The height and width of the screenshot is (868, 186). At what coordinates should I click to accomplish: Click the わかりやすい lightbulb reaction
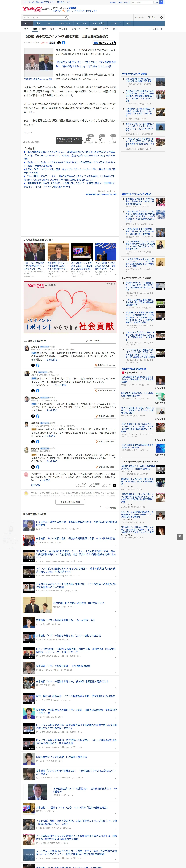(x=100, y=139)
